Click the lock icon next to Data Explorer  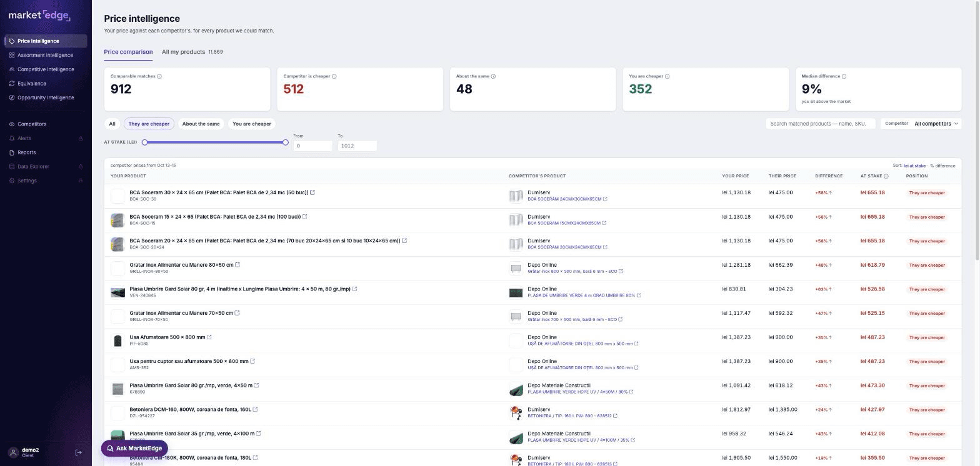click(81, 167)
